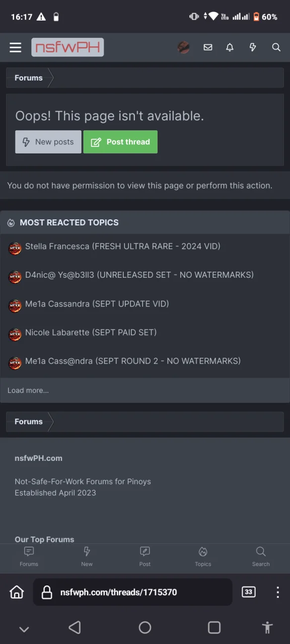Expand Load more topics
290x644 pixels.
(x=28, y=390)
